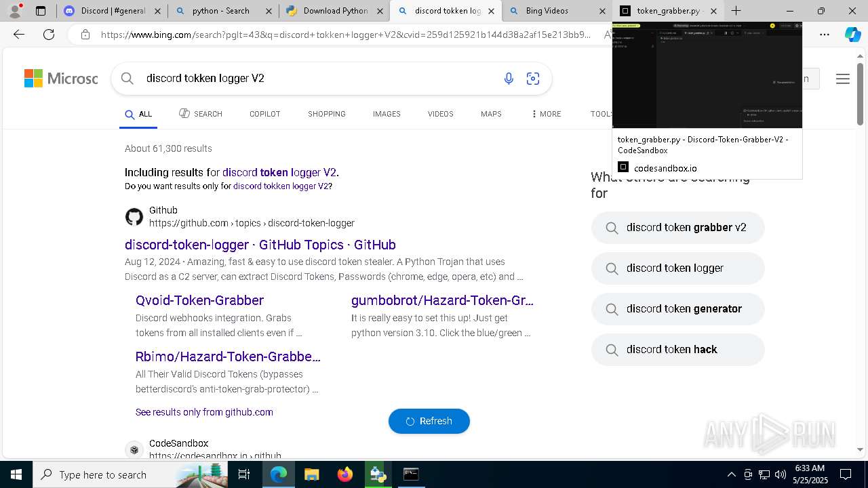Open the gumbobrot/Hazard-Token-Gr... link
Screen dimensions: 868x488
click(x=442, y=300)
